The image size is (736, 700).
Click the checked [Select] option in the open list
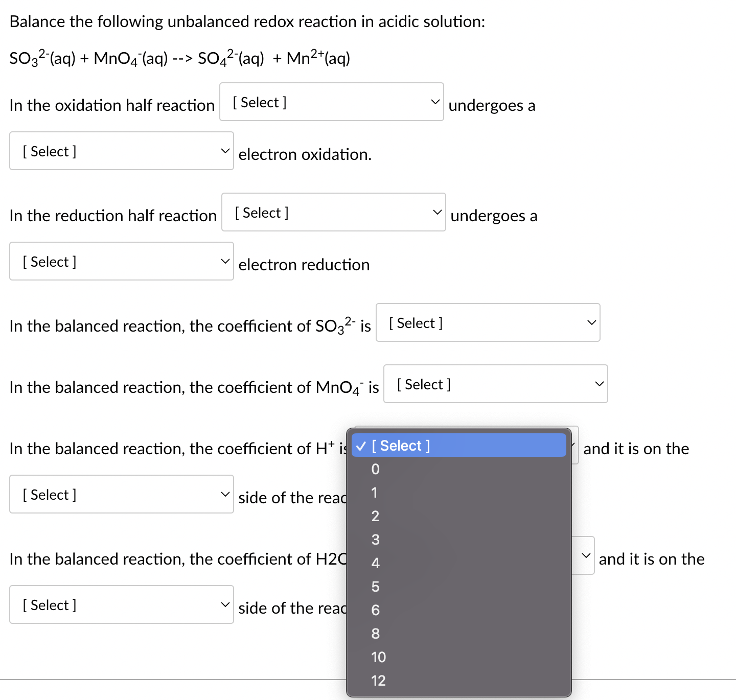pyautogui.click(x=458, y=445)
